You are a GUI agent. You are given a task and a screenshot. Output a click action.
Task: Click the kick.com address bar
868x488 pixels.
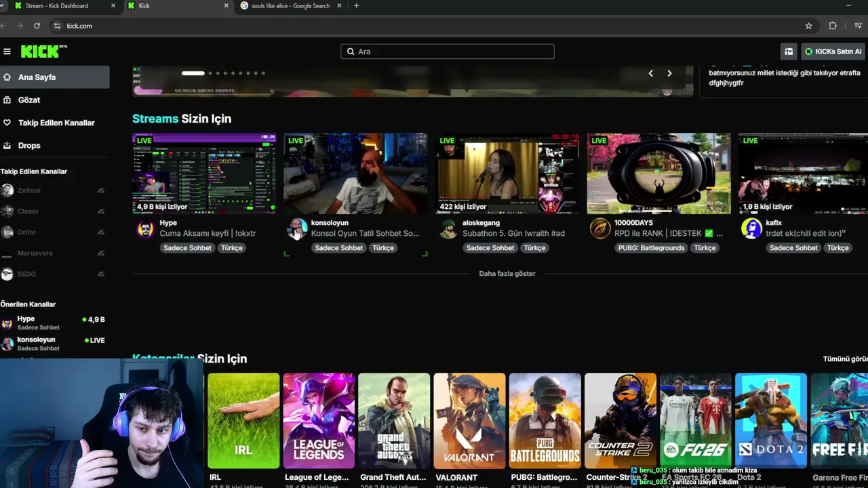pyautogui.click(x=427, y=26)
